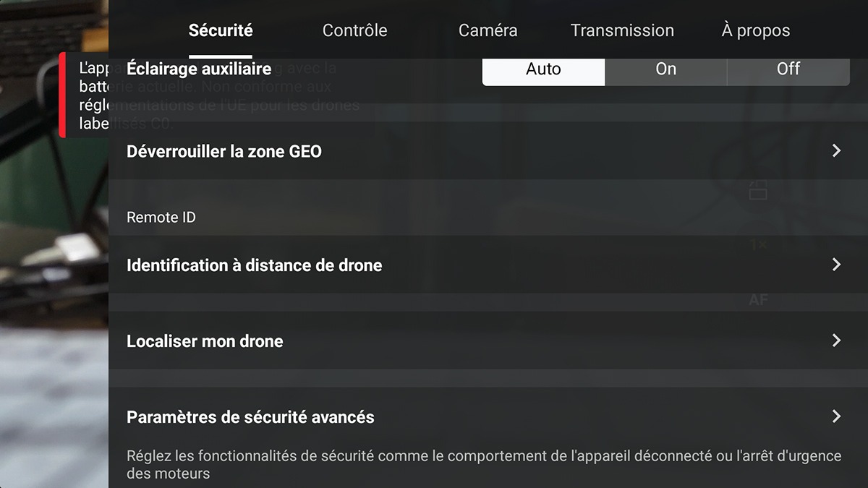868x488 pixels.
Task: Set Éclairage auxiliaire to Auto
Action: (543, 69)
